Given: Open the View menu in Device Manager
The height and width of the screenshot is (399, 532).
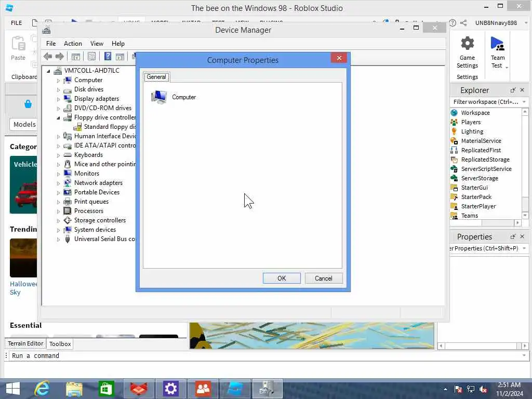Looking at the screenshot, I should [x=97, y=44].
